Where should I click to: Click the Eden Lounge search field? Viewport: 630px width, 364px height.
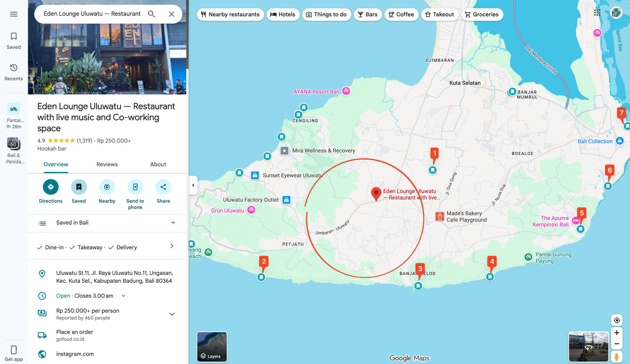(92, 14)
